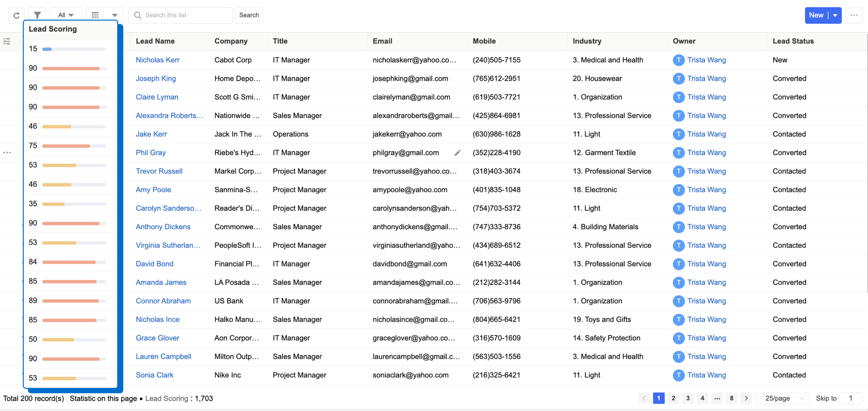Click the Search button
Viewport: 868px width, 411px height.
(x=249, y=15)
